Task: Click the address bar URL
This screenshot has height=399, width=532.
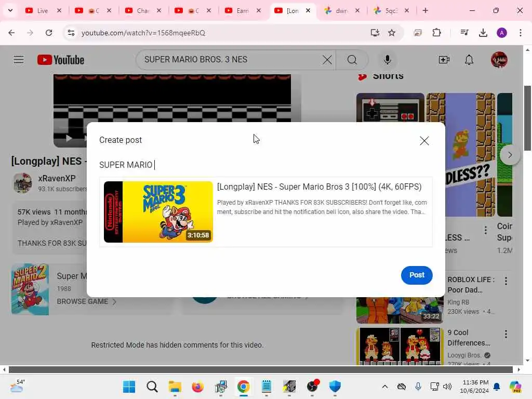Action: tap(143, 33)
